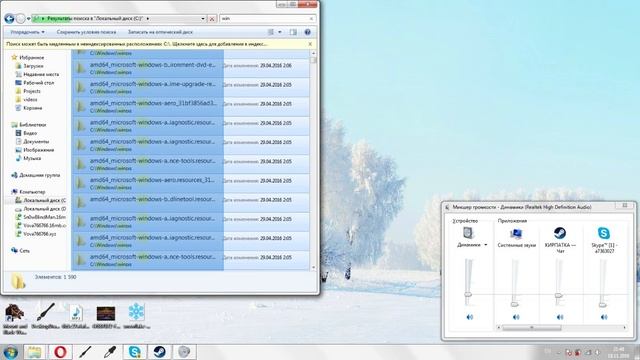Open Opera from the taskbar
Image resolution: width=640 pixels, height=360 pixels.
(60, 352)
